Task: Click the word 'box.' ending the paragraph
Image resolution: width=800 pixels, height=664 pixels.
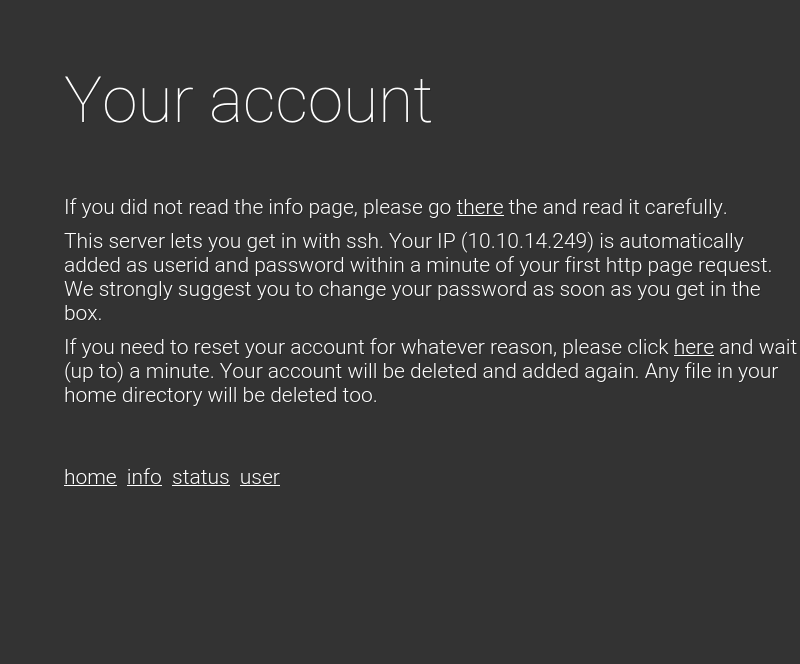Action: point(83,313)
